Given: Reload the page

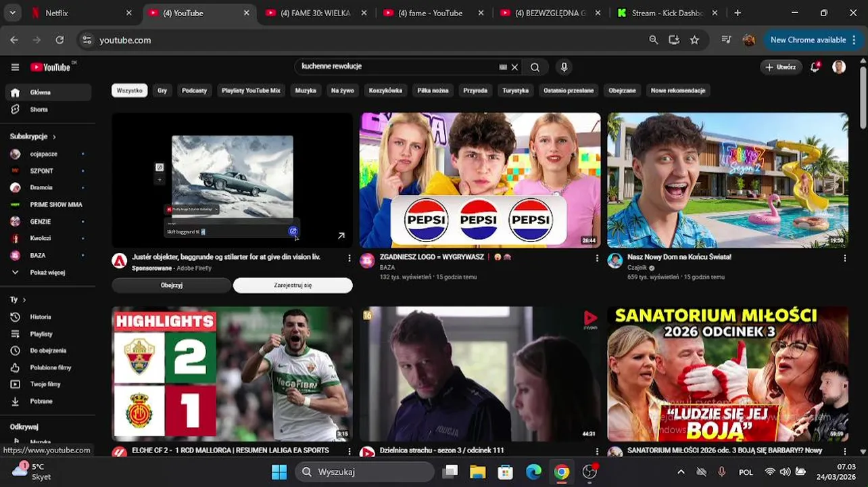Looking at the screenshot, I should [x=59, y=40].
